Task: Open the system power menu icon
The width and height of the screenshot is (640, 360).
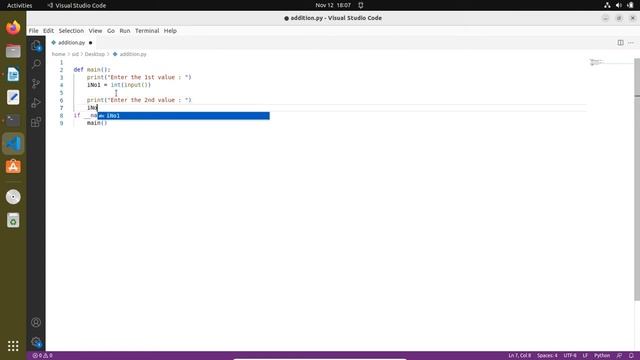Action: pyautogui.click(x=630, y=5)
